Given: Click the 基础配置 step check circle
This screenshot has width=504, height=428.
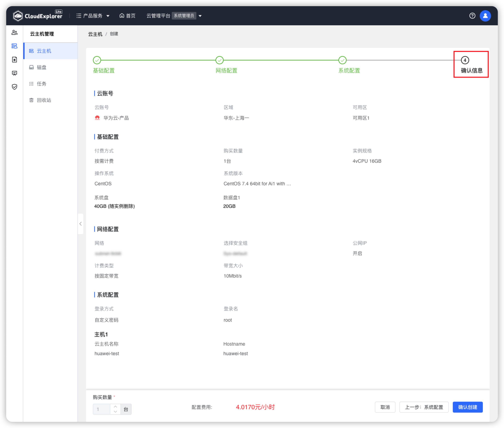Looking at the screenshot, I should pos(97,60).
